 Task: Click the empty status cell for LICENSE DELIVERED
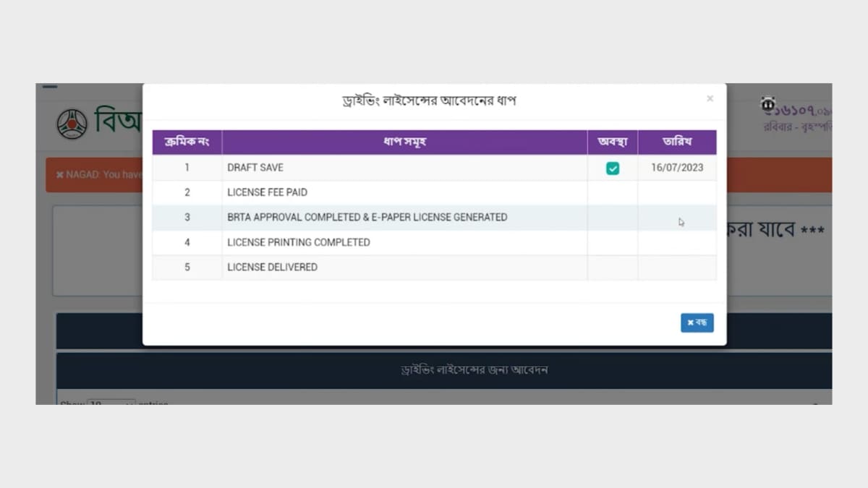point(613,267)
